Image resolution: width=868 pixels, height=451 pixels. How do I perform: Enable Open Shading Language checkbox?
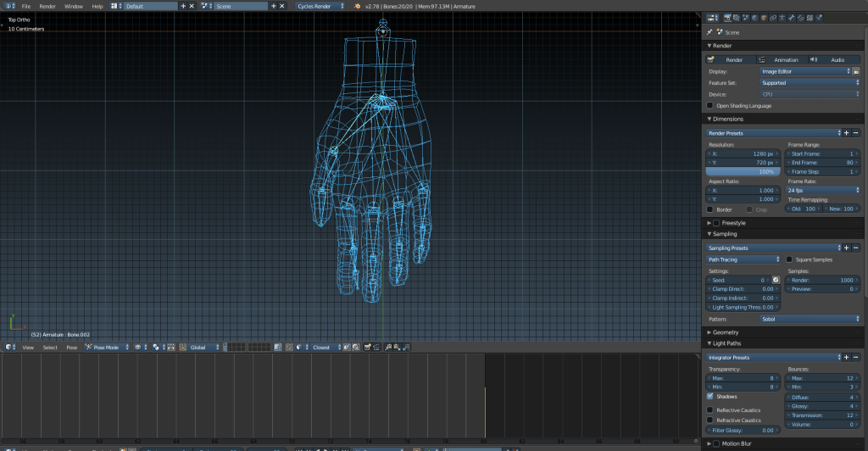710,106
